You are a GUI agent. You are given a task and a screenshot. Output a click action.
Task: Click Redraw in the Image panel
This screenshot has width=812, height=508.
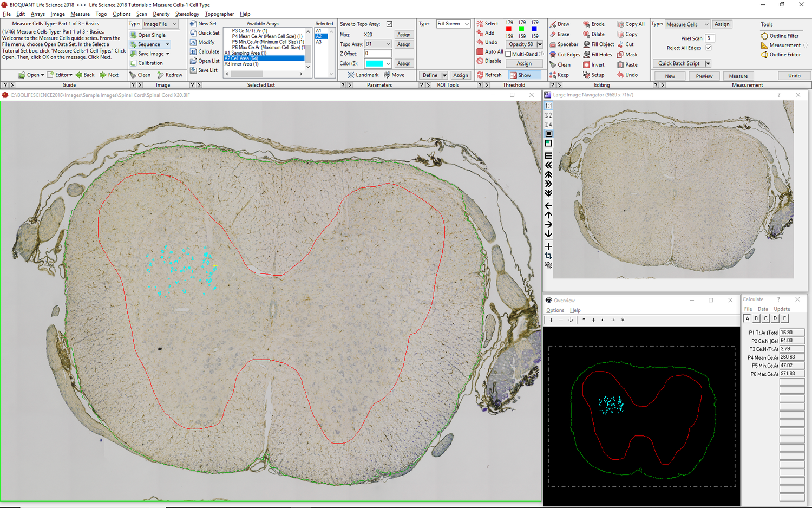click(x=169, y=75)
